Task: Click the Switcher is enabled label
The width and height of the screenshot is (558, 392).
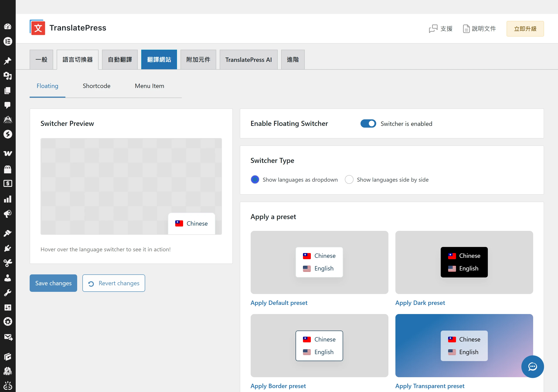Action: [406, 124]
